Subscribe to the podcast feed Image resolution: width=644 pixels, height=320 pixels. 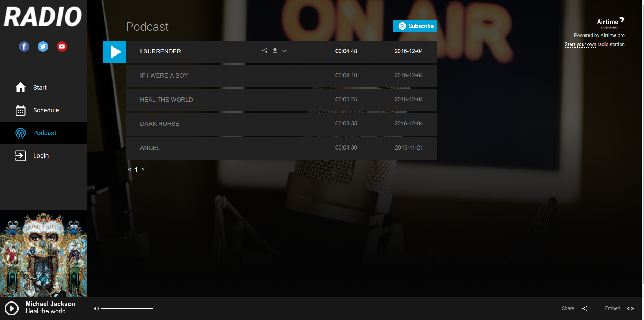tap(415, 26)
